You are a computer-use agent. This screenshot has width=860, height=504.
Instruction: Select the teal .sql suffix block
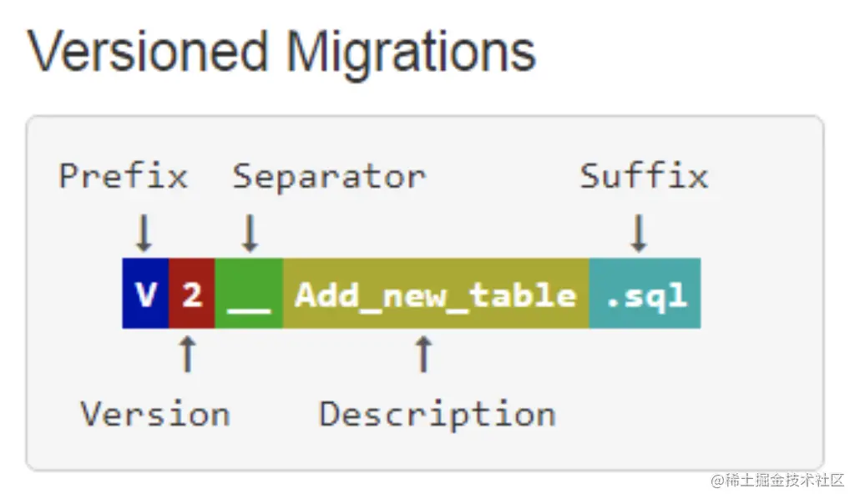coord(645,294)
